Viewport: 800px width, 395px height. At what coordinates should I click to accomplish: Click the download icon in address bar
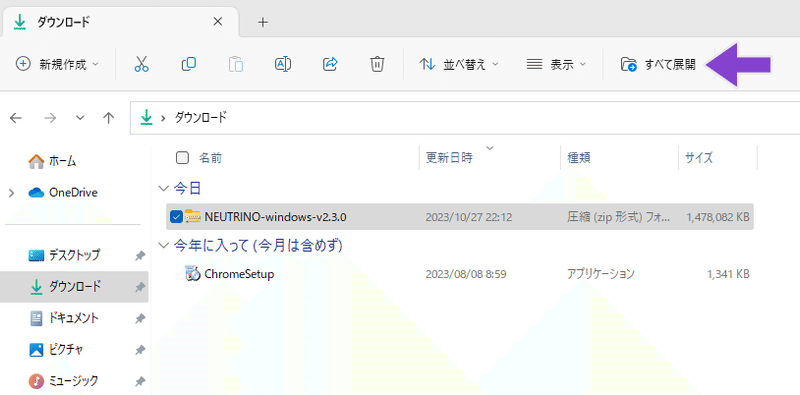(147, 118)
